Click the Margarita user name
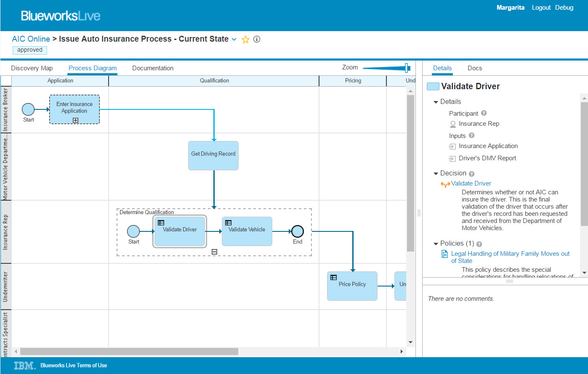The width and height of the screenshot is (588, 374). pos(511,8)
